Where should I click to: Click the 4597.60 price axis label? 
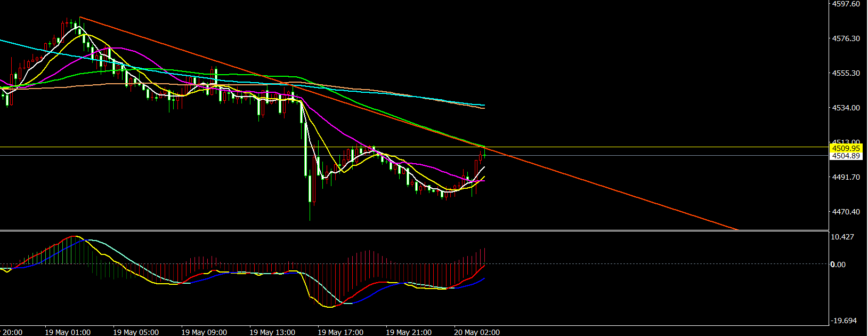tap(846, 4)
